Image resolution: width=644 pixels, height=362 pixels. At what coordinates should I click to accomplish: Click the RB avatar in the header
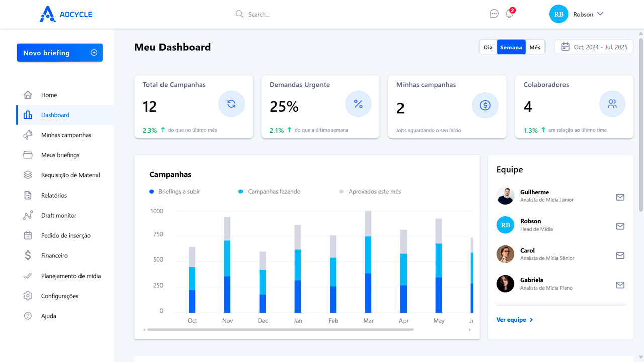pos(559,14)
